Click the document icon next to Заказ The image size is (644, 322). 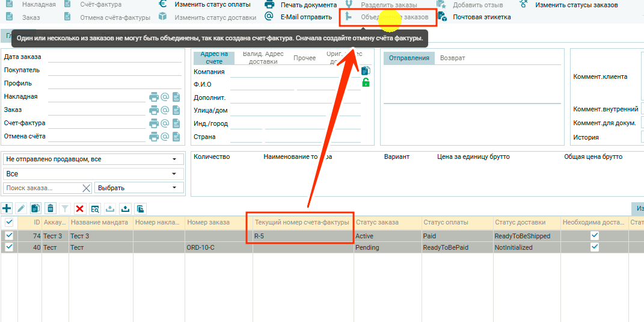click(176, 110)
